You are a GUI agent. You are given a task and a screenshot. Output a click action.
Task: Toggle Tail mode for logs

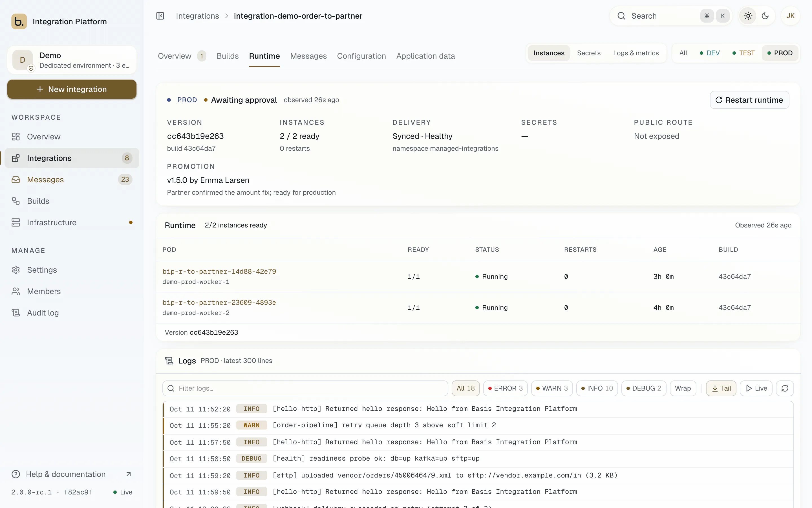(721, 388)
